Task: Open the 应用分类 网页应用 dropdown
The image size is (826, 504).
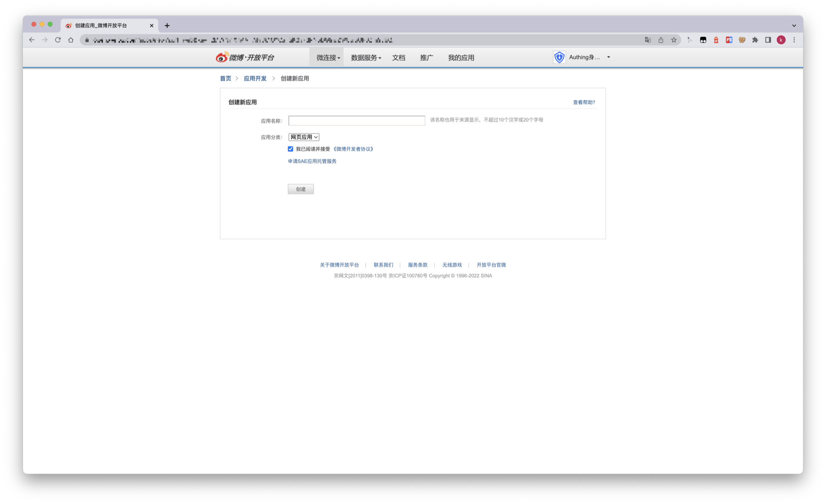Action: pyautogui.click(x=304, y=137)
